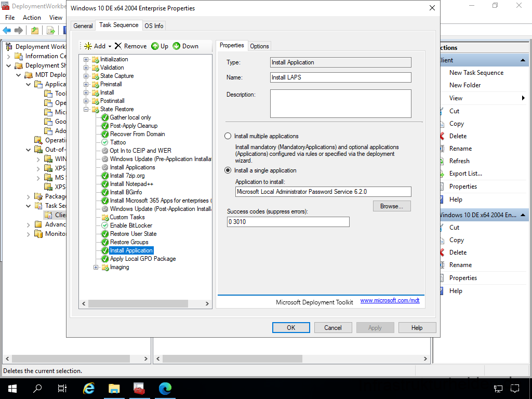Click Apply Local GPO Package icon
532x399 pixels.
[x=105, y=259]
